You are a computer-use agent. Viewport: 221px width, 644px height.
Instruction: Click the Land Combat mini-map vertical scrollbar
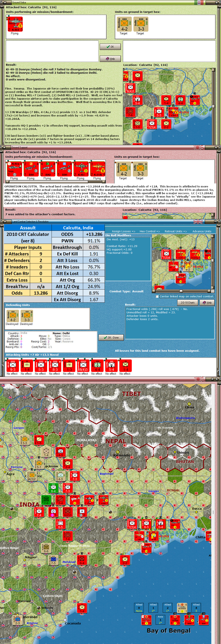coord(213,262)
